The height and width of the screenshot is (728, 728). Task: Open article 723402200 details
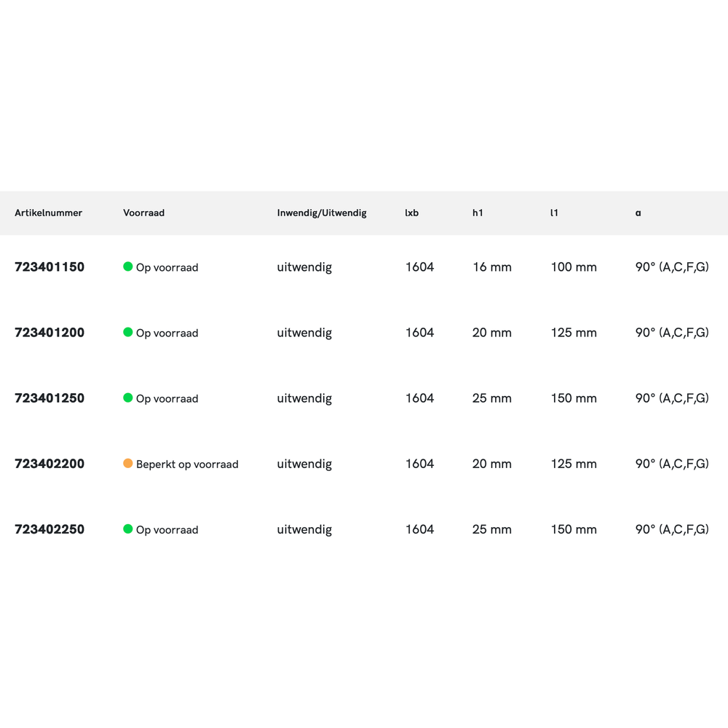coord(50,464)
